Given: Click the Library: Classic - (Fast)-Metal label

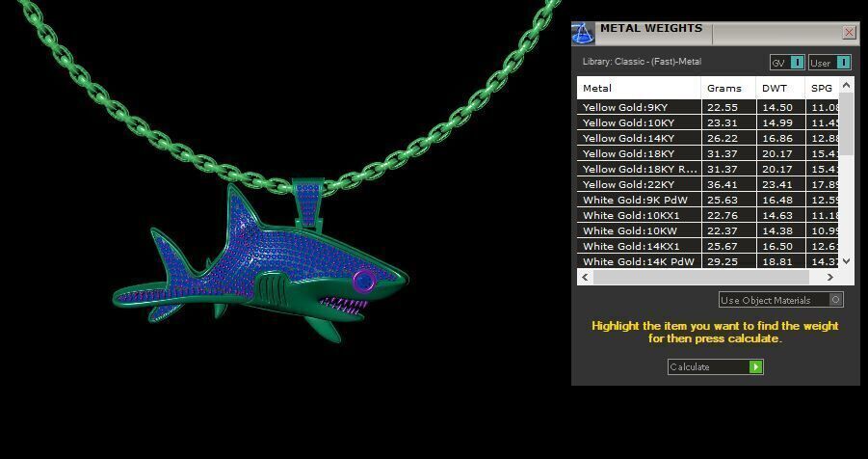Looking at the screenshot, I should tap(642, 62).
